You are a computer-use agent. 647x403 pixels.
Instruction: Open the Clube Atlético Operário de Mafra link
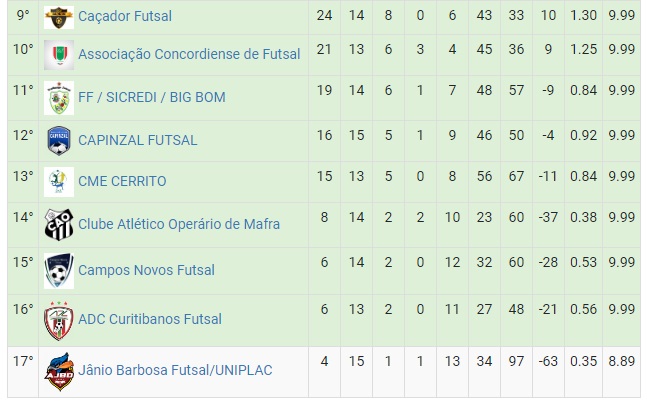(x=179, y=224)
